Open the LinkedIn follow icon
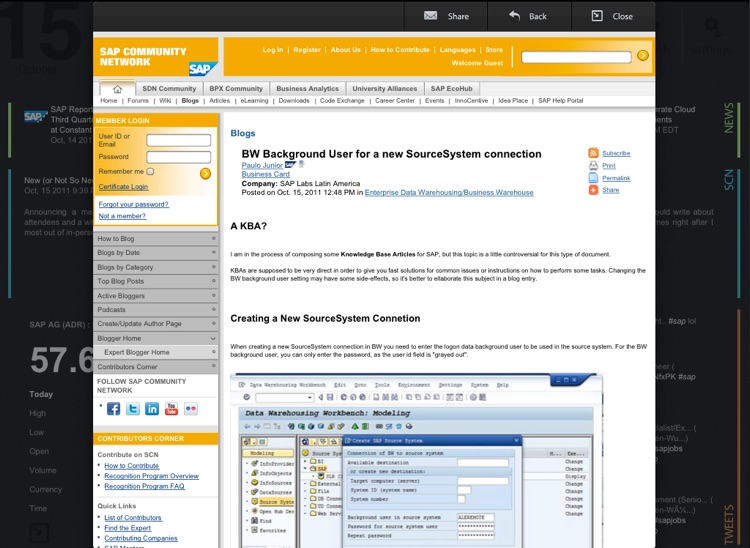 [152, 409]
